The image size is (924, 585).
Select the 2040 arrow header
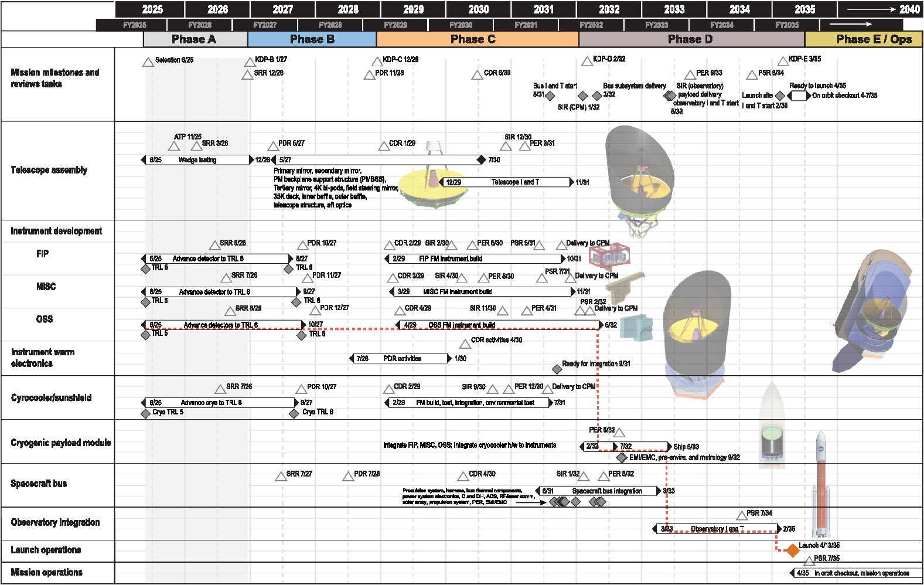pos(881,9)
